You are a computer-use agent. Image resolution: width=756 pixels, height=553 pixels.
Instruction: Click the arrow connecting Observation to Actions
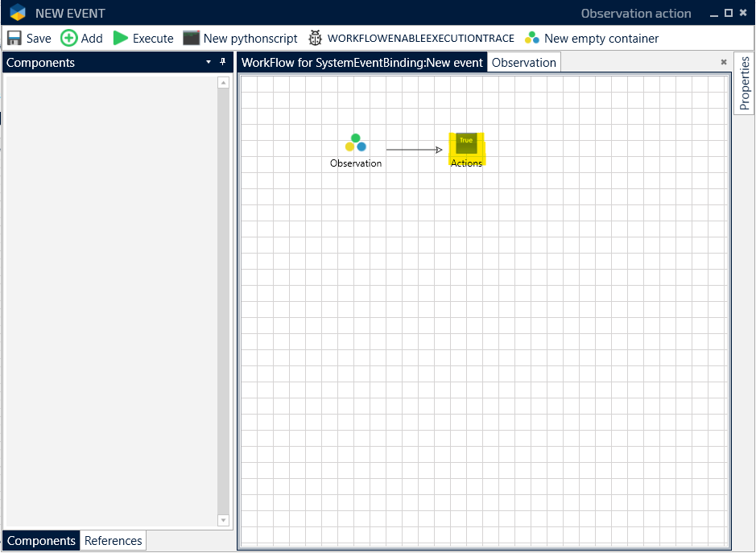[414, 150]
